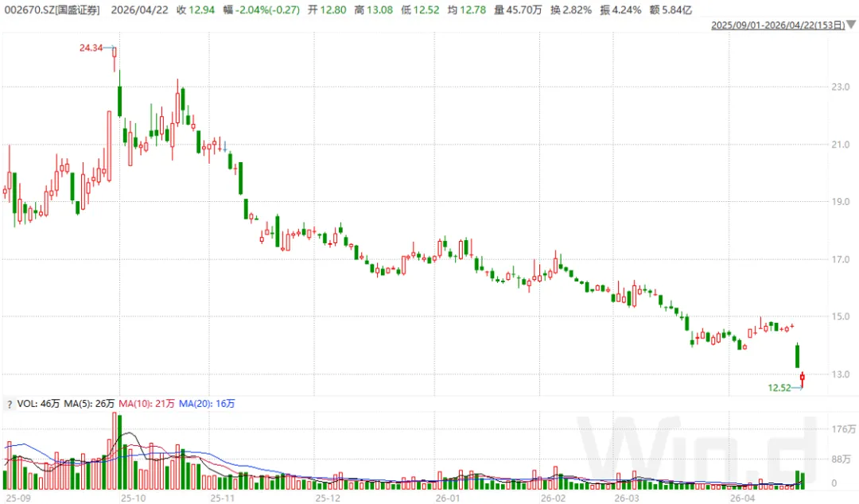Click the header low price 低 12.52
The image size is (859, 504).
pyautogui.click(x=420, y=10)
